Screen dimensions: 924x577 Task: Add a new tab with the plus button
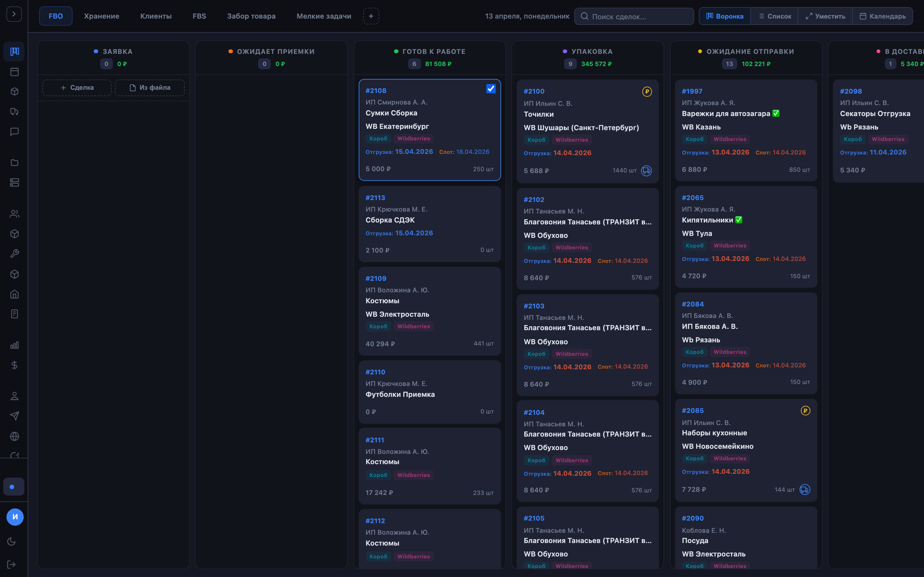pos(371,16)
